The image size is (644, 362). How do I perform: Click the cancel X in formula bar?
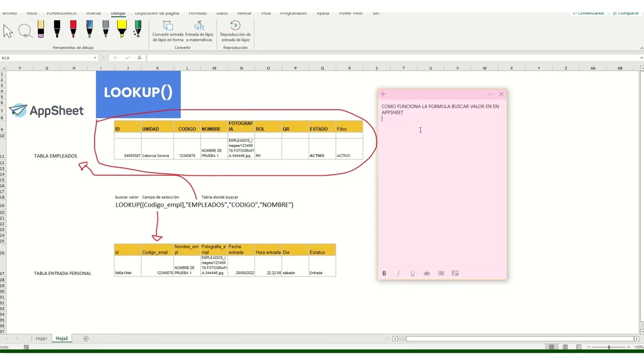pyautogui.click(x=115, y=58)
